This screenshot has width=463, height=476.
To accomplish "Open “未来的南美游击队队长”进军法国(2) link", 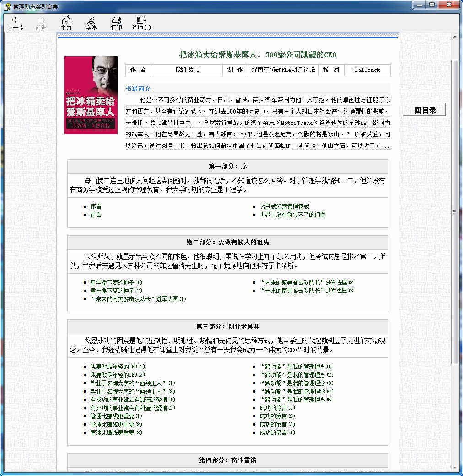I will coord(307,282).
